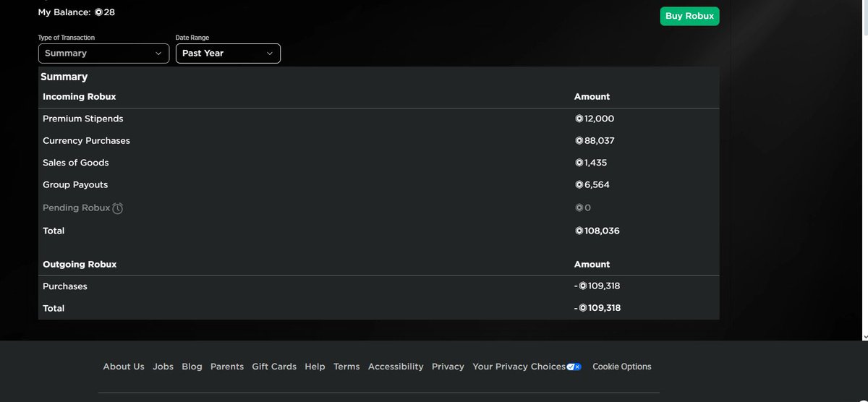Viewport: 868px width, 402px height.
Task: Click the 12,000 Premium Stipends amount
Action: pyautogui.click(x=595, y=119)
